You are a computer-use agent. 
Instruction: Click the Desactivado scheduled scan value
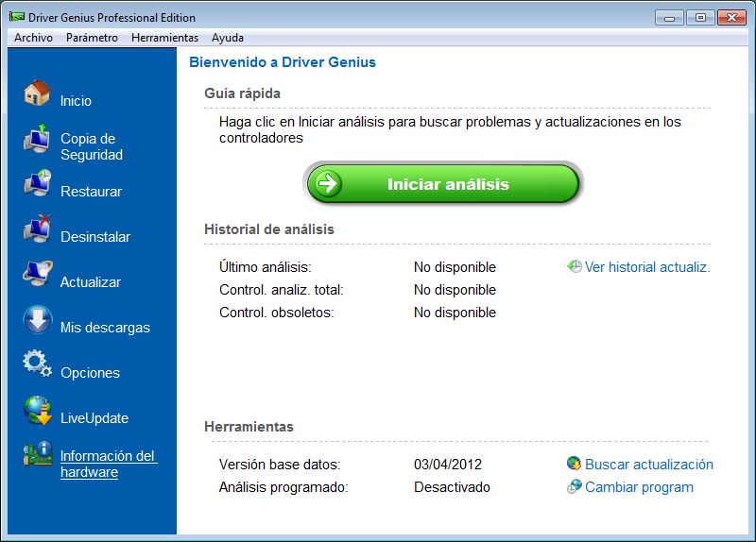coord(452,487)
